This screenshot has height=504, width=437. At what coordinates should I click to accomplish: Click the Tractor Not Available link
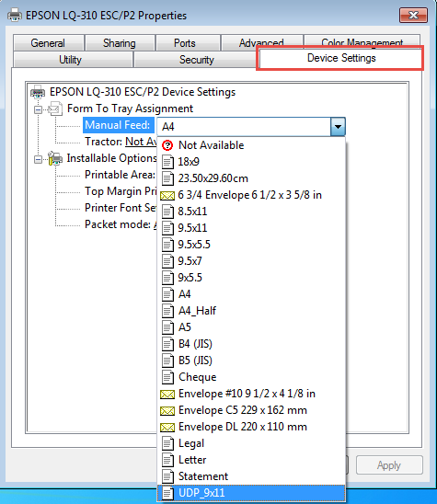click(x=141, y=142)
